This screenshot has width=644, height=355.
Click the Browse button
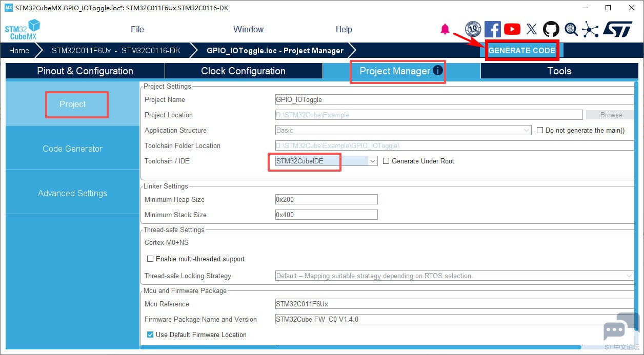point(611,115)
